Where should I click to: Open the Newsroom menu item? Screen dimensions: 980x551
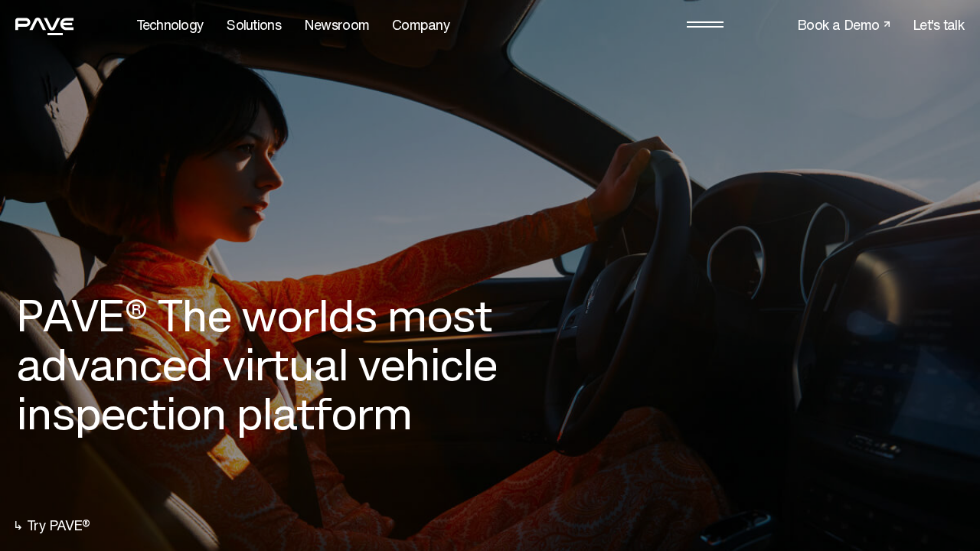click(337, 24)
